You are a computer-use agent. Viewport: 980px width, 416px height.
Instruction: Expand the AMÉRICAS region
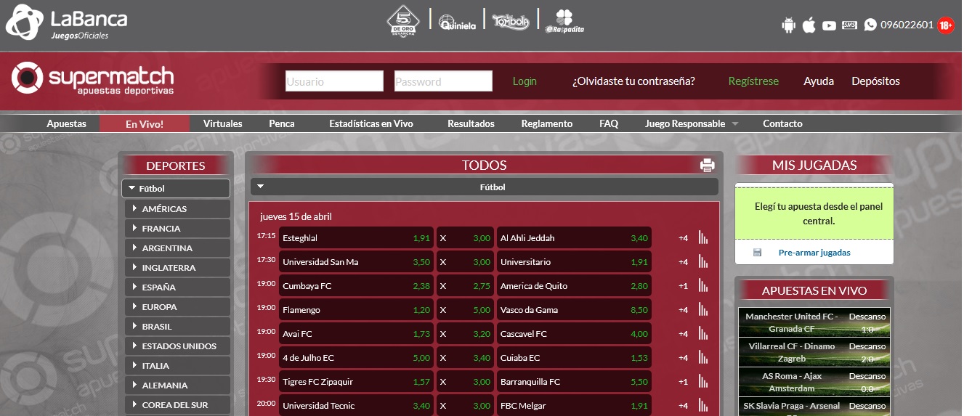(177, 208)
